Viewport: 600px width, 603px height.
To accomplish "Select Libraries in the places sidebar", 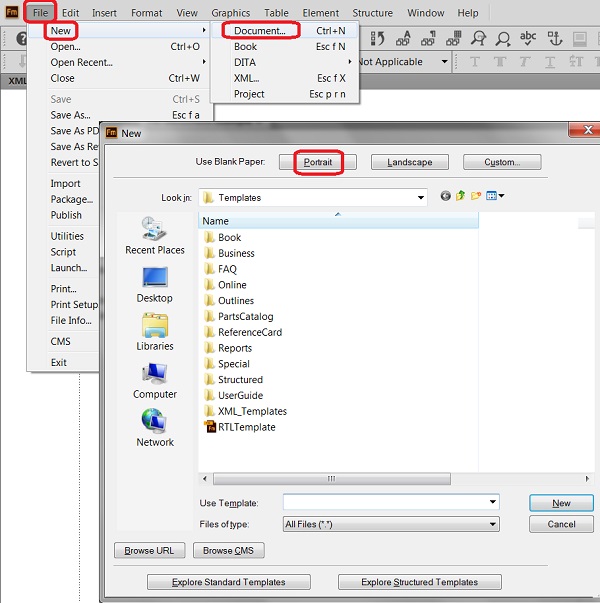I will click(155, 332).
